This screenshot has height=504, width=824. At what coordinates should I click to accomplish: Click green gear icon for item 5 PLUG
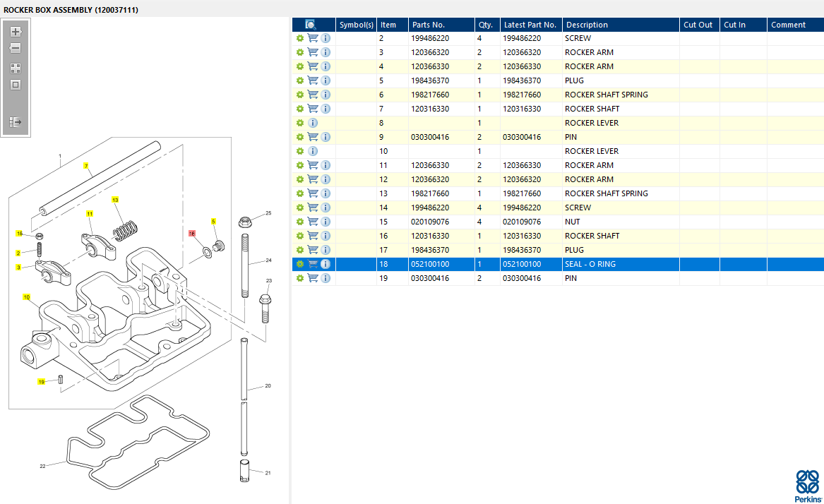[300, 80]
